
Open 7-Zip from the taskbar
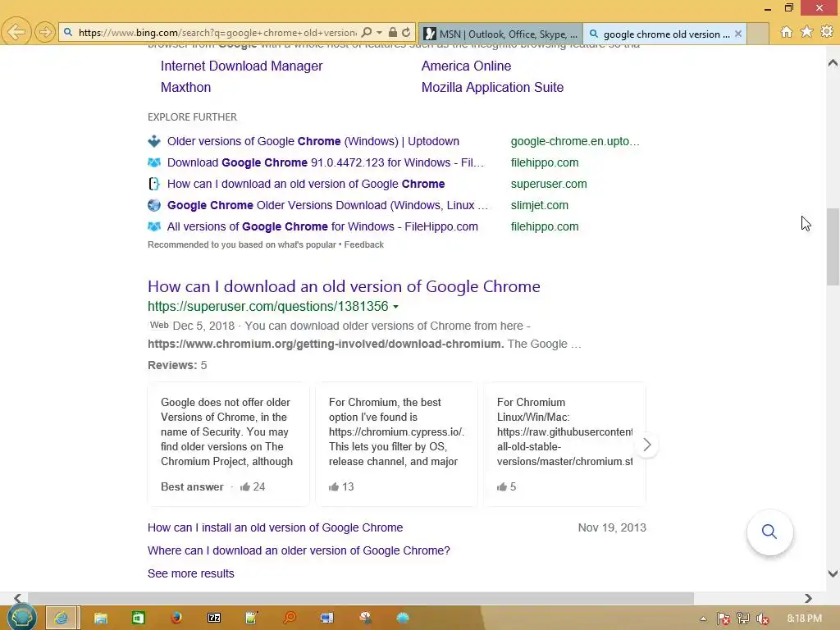click(214, 619)
